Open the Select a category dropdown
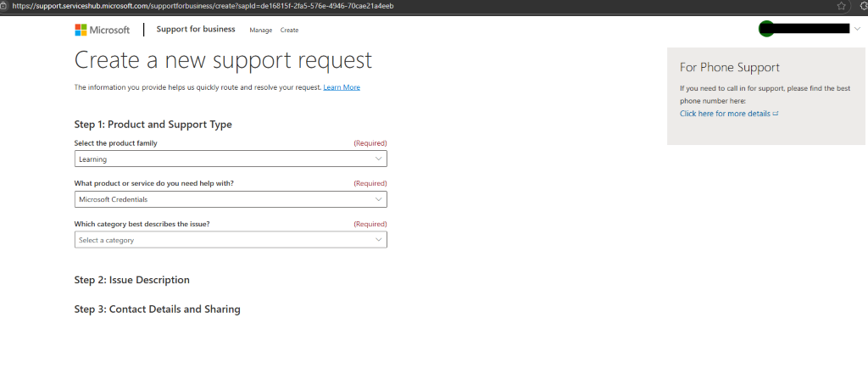The image size is (868, 368). tap(231, 240)
